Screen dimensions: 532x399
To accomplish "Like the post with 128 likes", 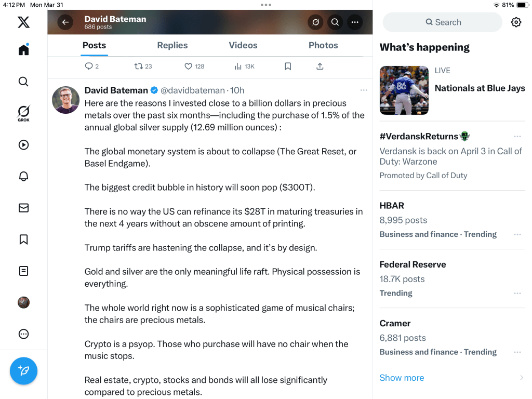I will point(189,66).
